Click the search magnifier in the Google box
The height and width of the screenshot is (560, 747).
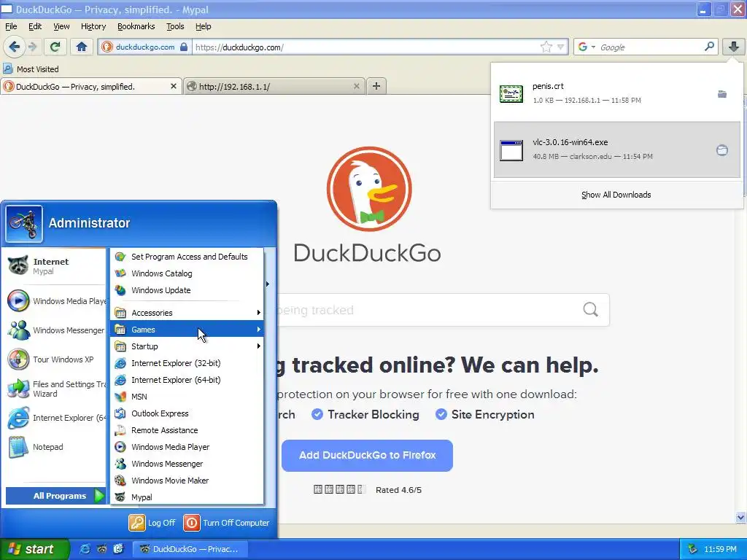point(709,47)
